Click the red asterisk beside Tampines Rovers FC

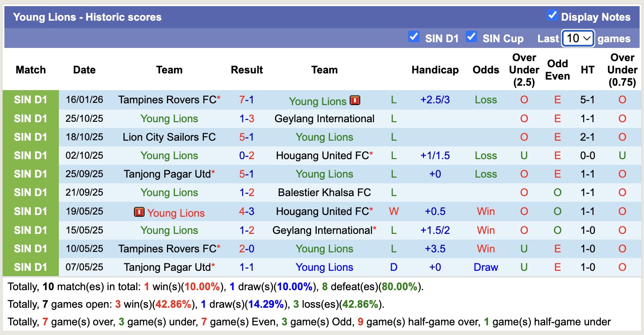point(218,98)
